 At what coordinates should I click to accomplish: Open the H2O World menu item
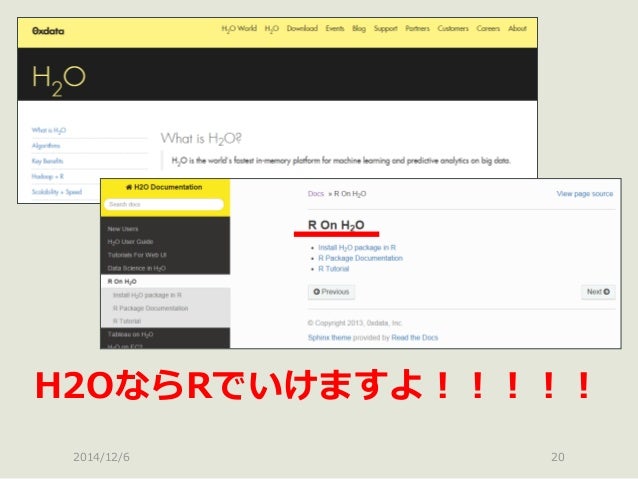[x=239, y=28]
